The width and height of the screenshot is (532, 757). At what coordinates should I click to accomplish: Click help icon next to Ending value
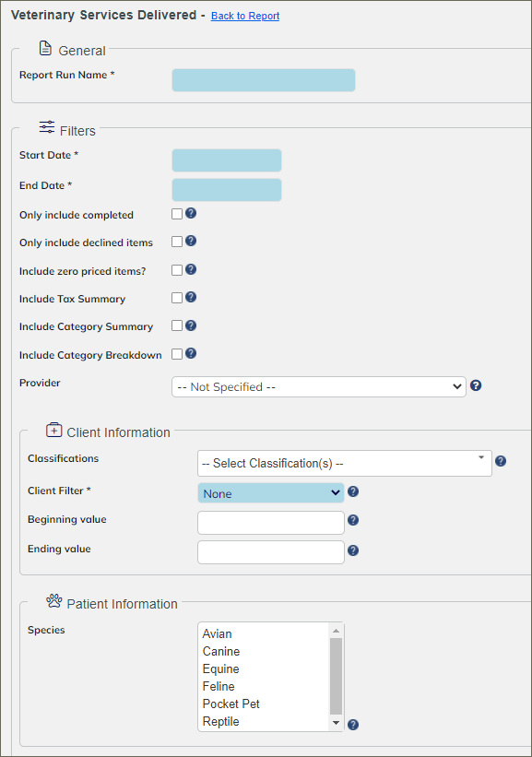353,550
